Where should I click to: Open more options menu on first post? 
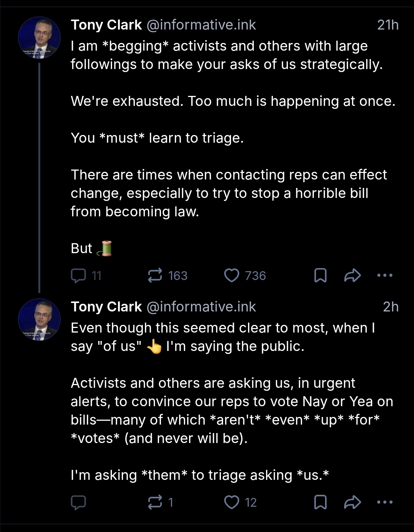pos(385,275)
